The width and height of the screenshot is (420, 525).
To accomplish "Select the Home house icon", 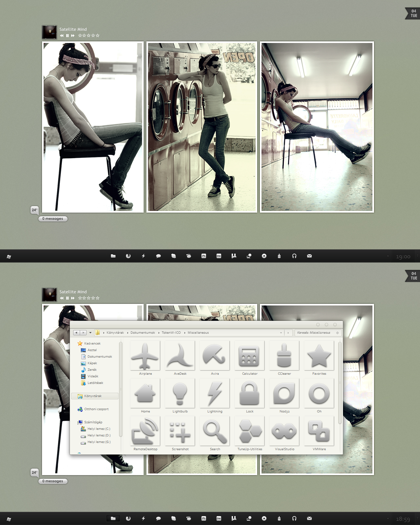I will tap(145, 396).
